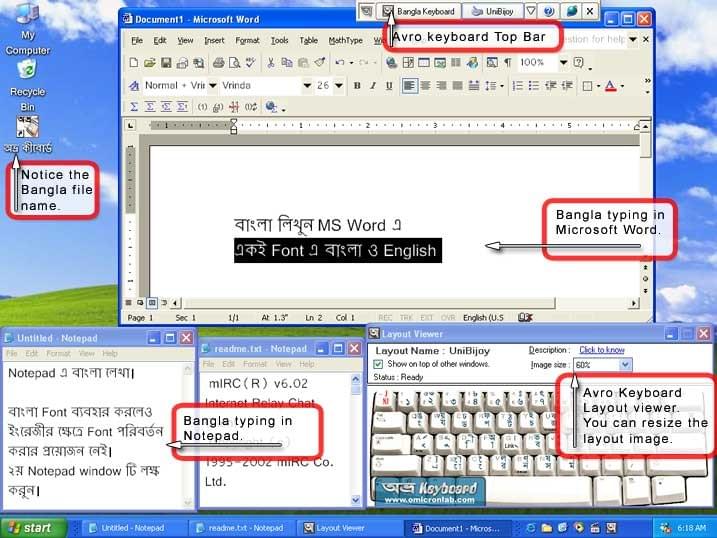
Task: Open the Vrinda font name dropdown
Action: pos(307,85)
